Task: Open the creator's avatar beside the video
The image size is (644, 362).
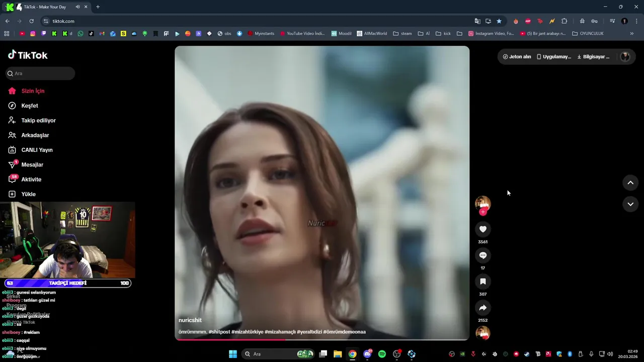Action: [482, 203]
